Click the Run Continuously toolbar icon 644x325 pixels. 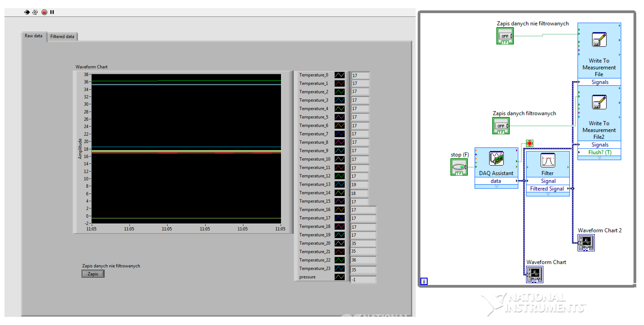pyautogui.click(x=35, y=12)
